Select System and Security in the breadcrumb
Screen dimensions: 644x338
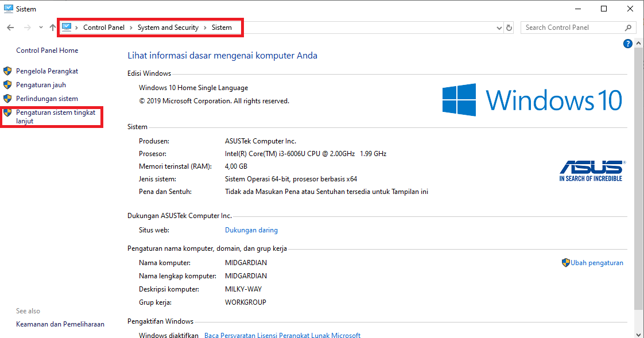coord(168,28)
